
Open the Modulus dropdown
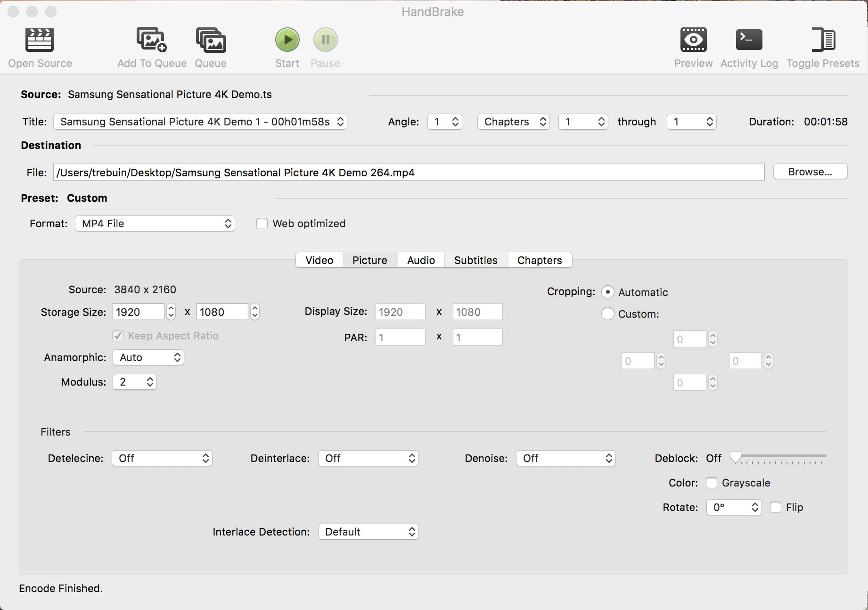pyautogui.click(x=135, y=382)
